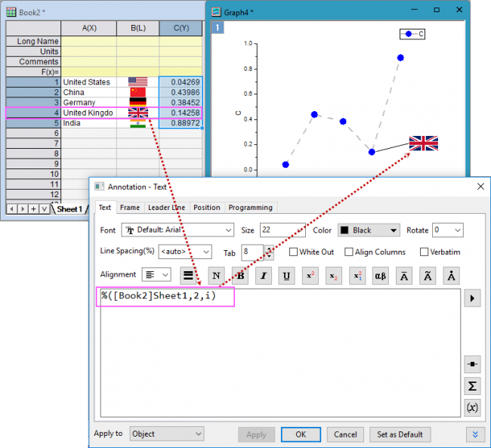
Task: Switch to the Position tab
Action: (x=207, y=208)
